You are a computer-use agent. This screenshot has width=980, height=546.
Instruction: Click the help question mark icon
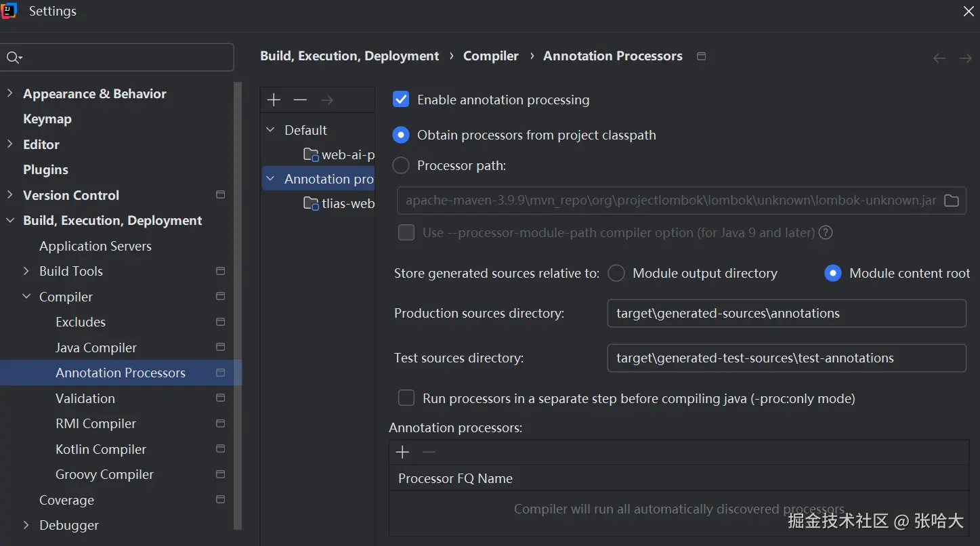[826, 233]
